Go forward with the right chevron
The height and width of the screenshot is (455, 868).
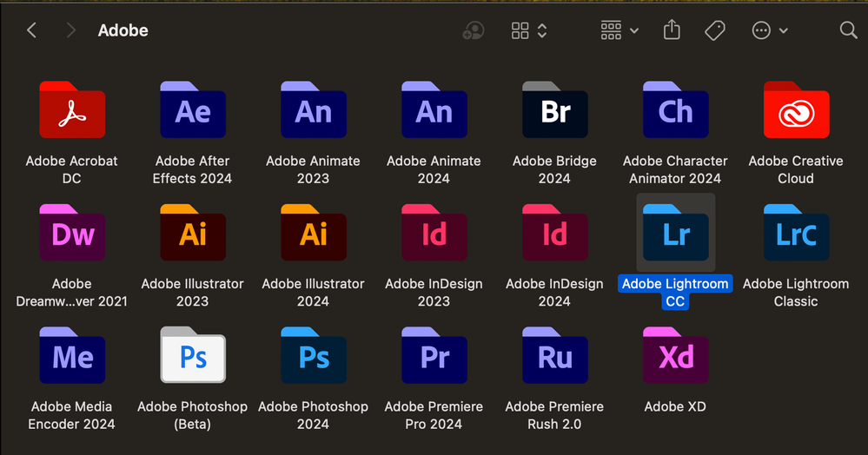point(70,30)
